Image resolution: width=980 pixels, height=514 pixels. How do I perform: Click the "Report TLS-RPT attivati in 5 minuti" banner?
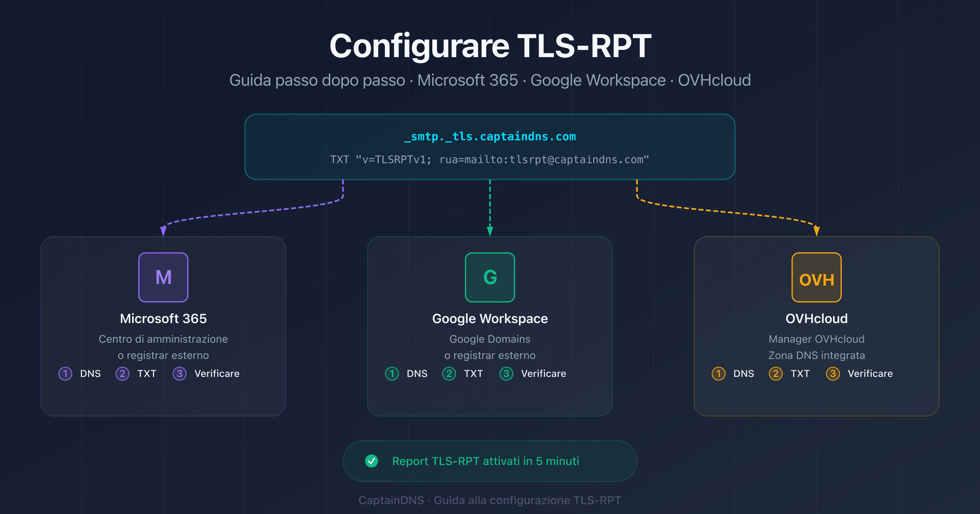(490, 461)
